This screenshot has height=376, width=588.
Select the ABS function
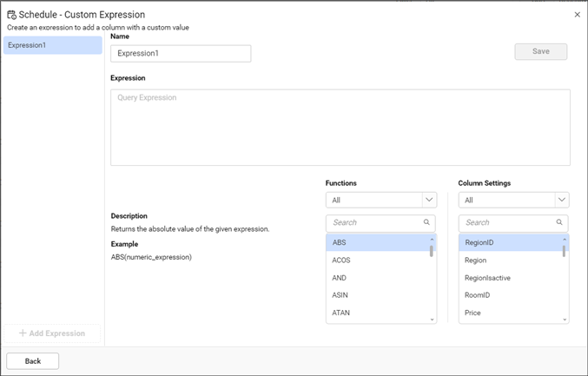[375, 243]
